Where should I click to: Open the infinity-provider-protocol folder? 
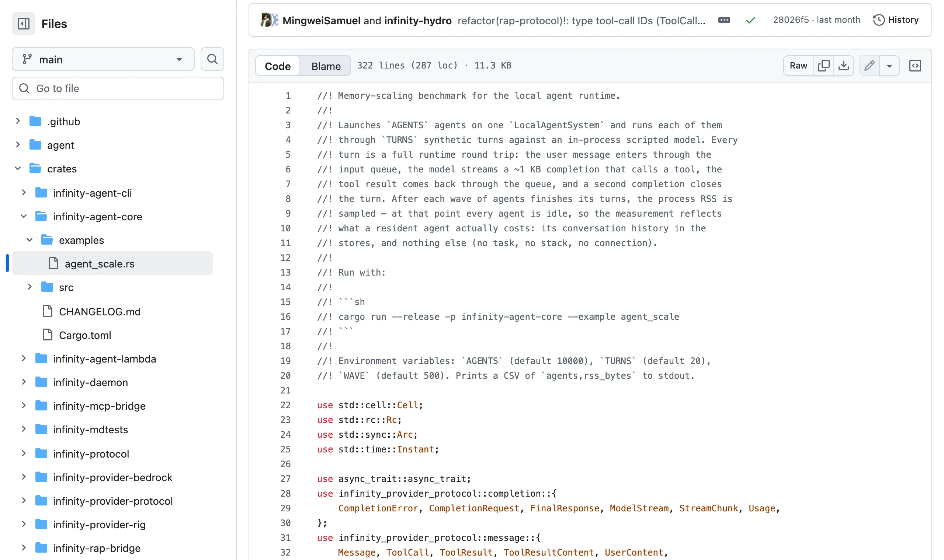(113, 501)
